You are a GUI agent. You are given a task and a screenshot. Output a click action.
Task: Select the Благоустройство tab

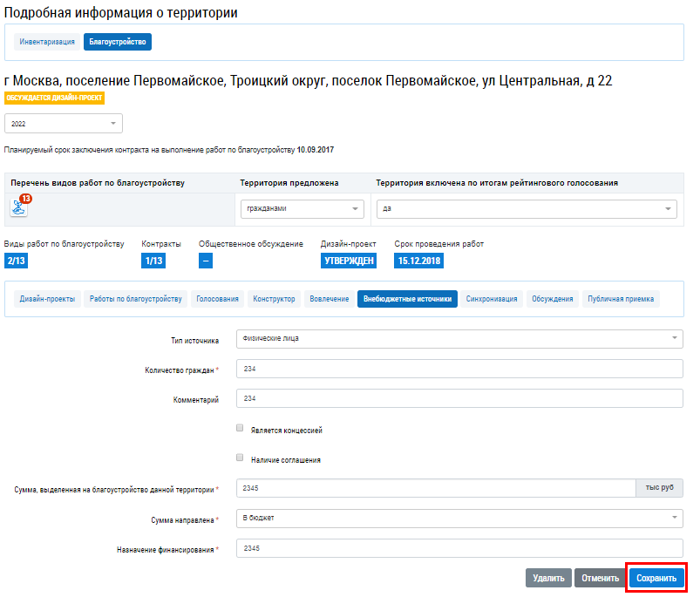click(x=118, y=42)
